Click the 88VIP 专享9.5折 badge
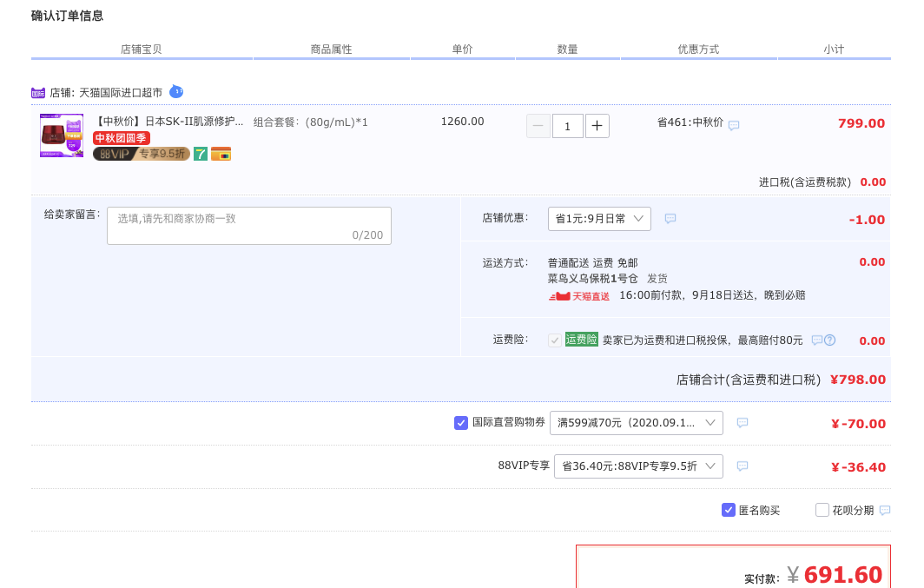Screen dimensions: 924x588 coord(142,154)
